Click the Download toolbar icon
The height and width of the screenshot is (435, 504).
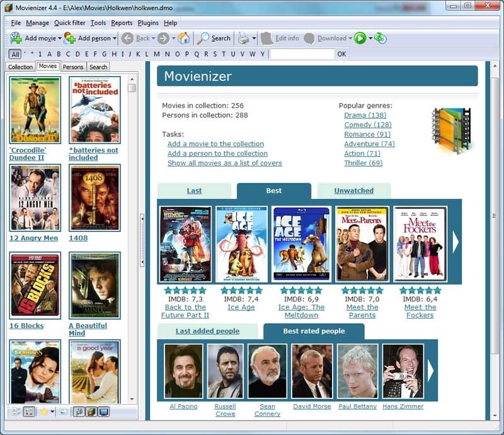coord(309,38)
